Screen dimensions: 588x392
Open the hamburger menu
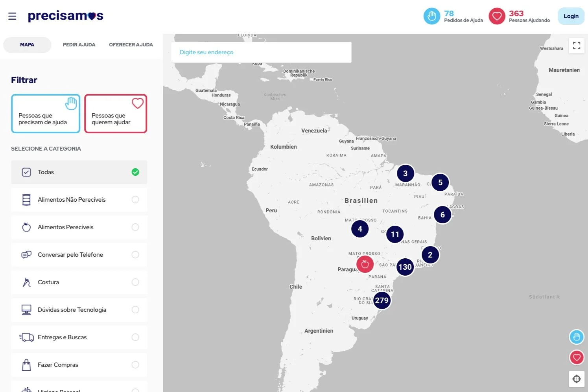(12, 16)
